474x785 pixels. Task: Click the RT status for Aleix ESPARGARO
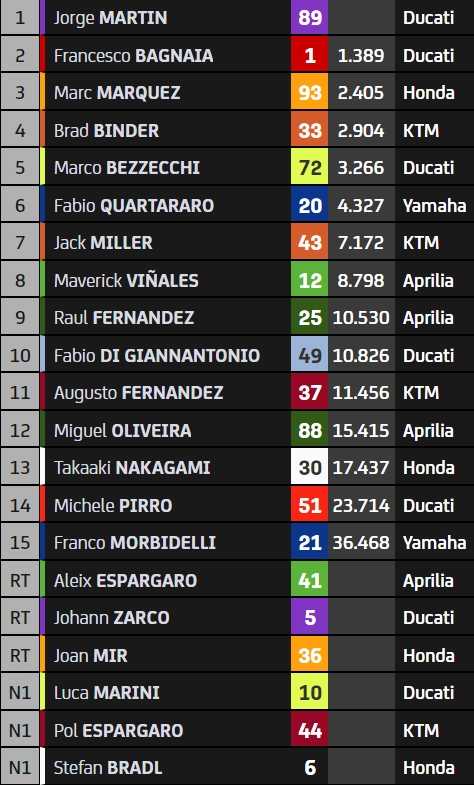click(x=20, y=580)
